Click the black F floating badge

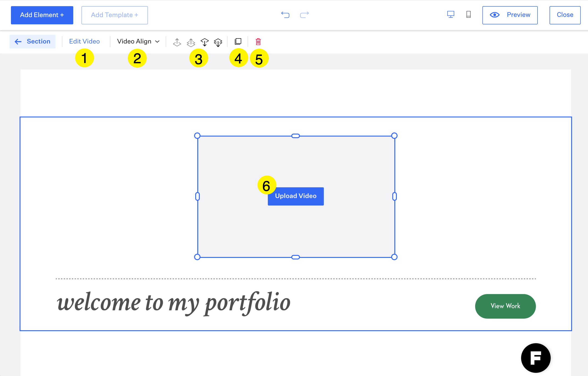[535, 358]
